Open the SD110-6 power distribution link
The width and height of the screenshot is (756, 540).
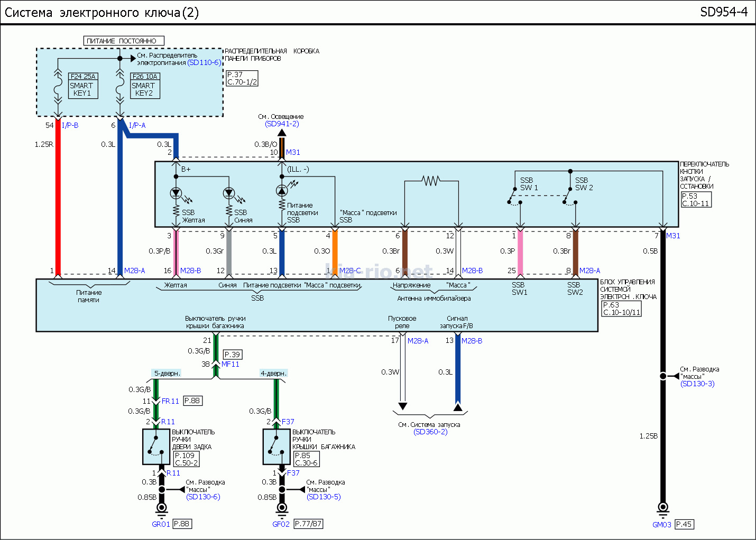(x=204, y=62)
